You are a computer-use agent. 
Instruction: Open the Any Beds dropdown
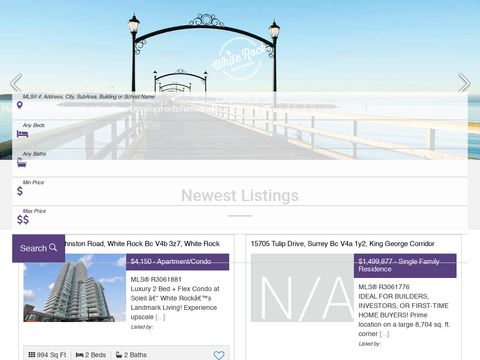click(240, 134)
